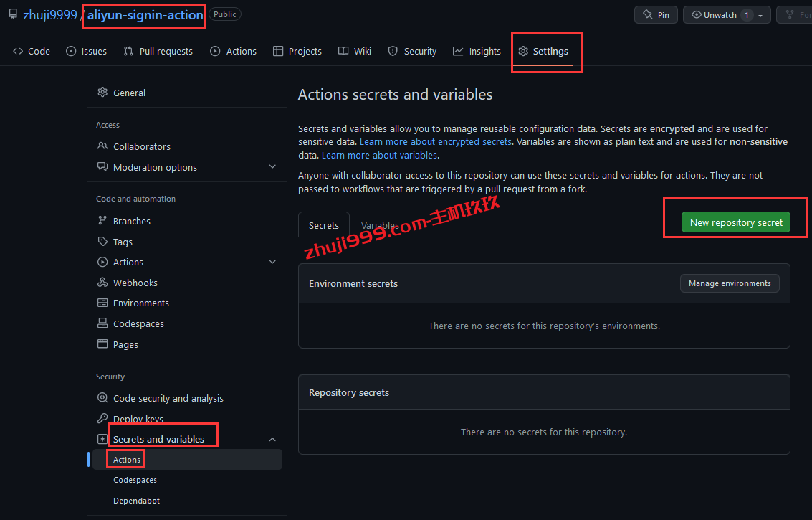Switch to the top Actions tab
Image resolution: width=812 pixels, height=520 pixels.
tap(233, 51)
